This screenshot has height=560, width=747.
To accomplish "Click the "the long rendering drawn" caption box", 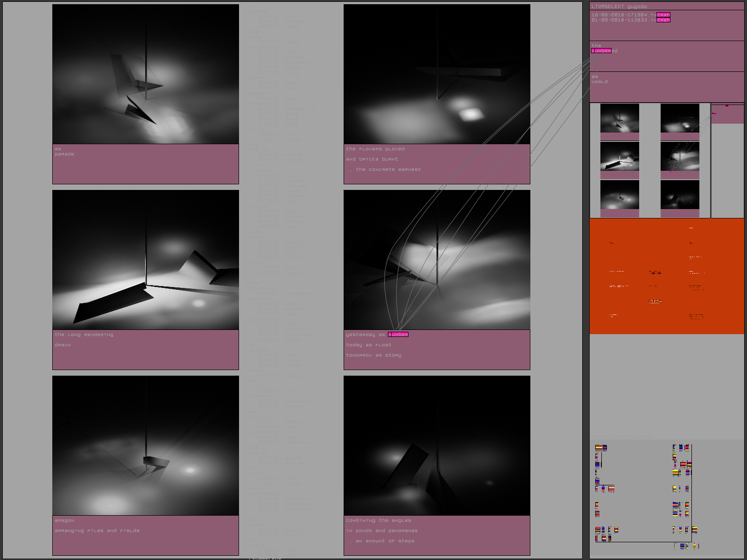I will click(x=146, y=350).
